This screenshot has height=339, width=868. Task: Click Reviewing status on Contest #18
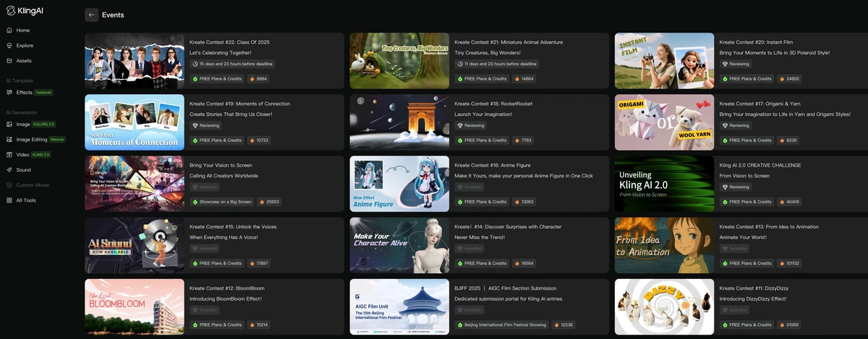pyautogui.click(x=472, y=125)
